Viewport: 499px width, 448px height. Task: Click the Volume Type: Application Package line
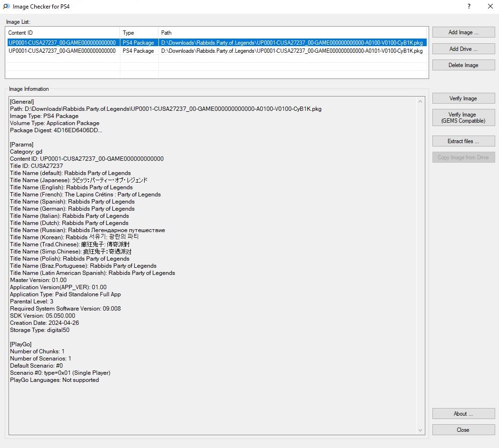tap(54, 123)
